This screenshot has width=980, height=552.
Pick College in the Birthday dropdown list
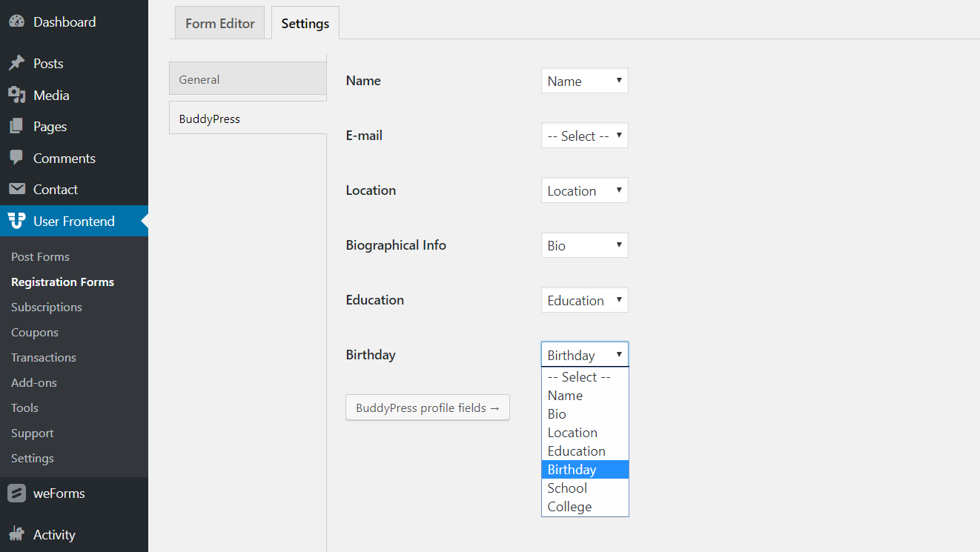pyautogui.click(x=569, y=507)
